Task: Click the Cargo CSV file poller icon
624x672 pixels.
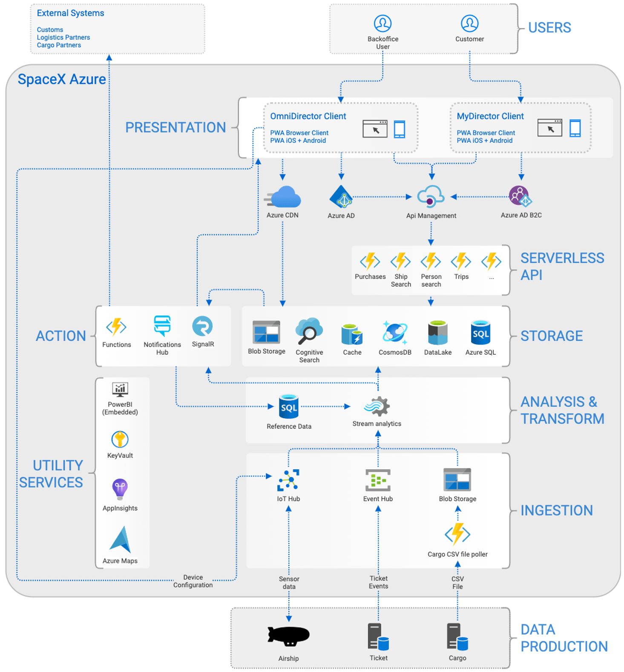Action: (x=457, y=534)
